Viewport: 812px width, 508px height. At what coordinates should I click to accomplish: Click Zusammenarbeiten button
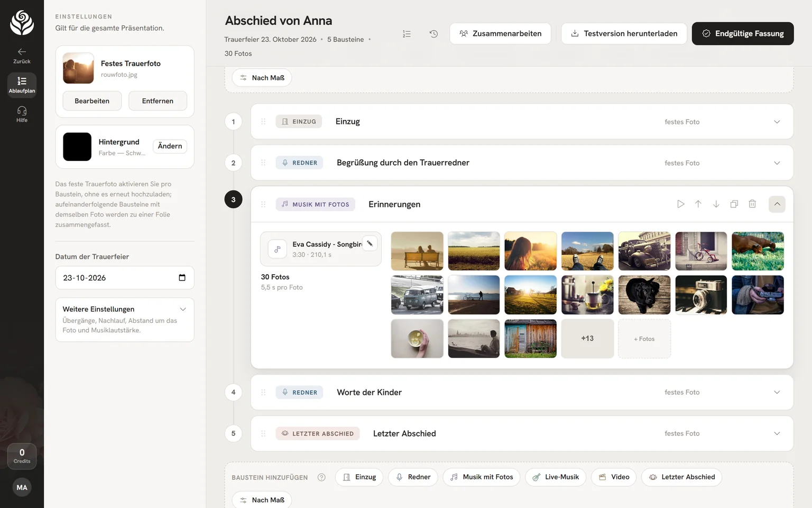click(x=500, y=33)
